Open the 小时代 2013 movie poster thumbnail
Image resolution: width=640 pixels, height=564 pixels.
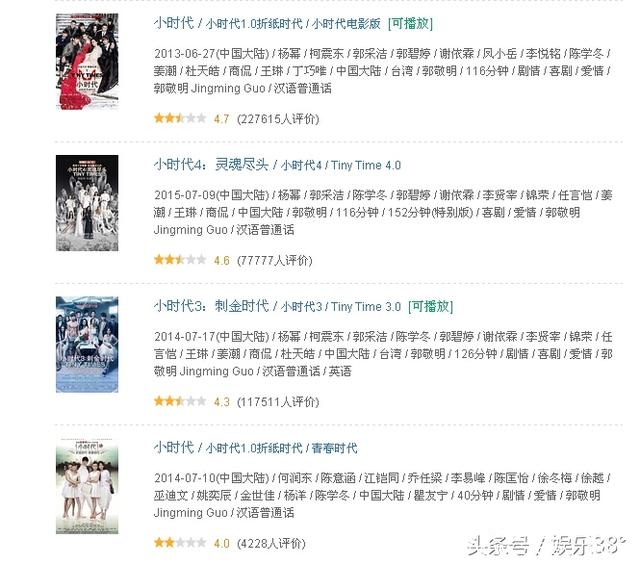pos(87,61)
